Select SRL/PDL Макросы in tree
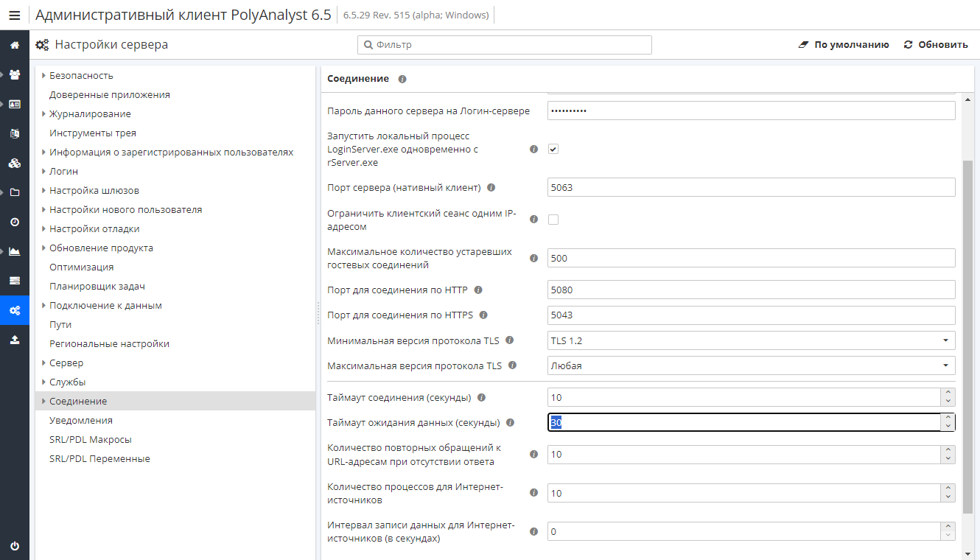The width and height of the screenshot is (980, 560). tap(91, 439)
